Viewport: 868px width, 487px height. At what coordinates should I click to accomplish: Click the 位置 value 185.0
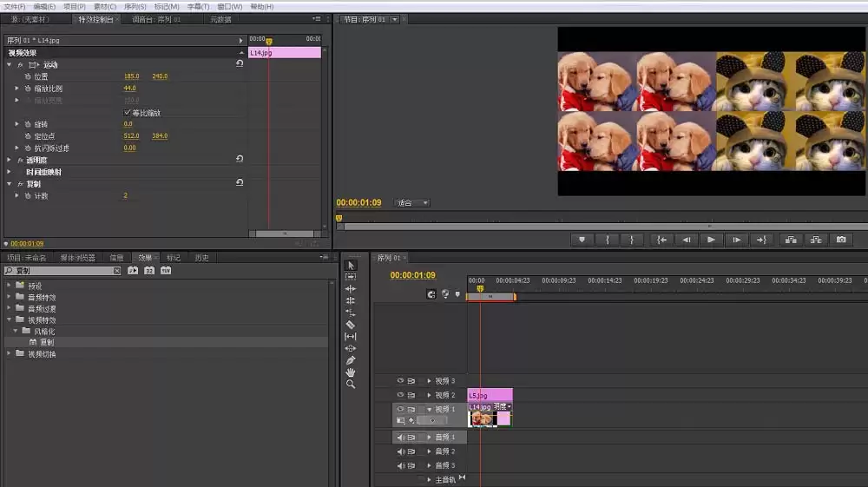(x=132, y=76)
